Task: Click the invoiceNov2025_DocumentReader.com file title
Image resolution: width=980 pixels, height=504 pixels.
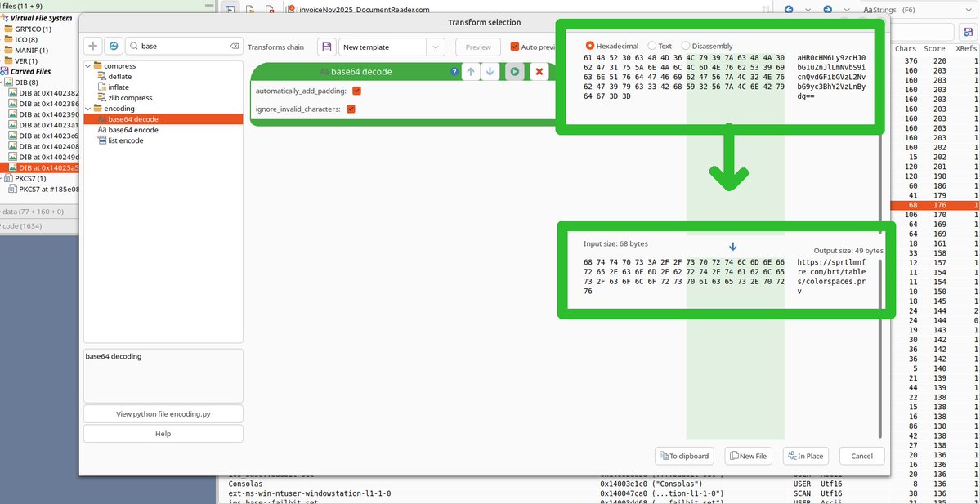Action: click(365, 9)
